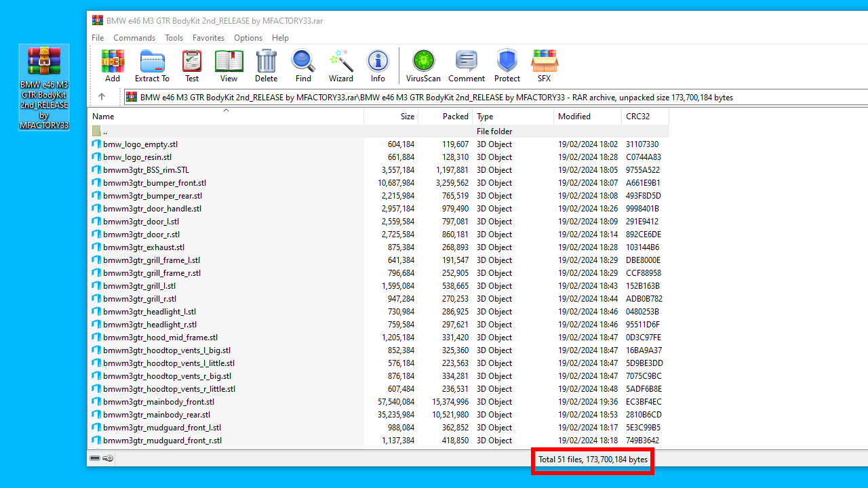Open the Find magnifier tool

(303, 66)
